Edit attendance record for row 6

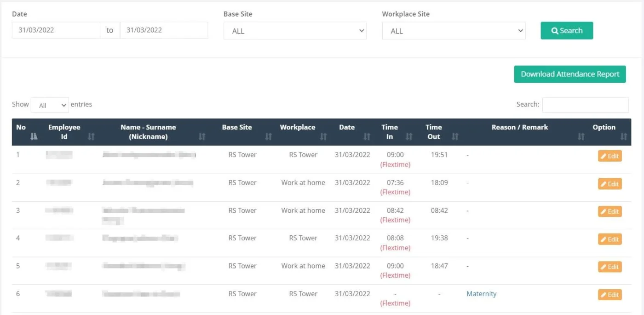click(x=609, y=295)
